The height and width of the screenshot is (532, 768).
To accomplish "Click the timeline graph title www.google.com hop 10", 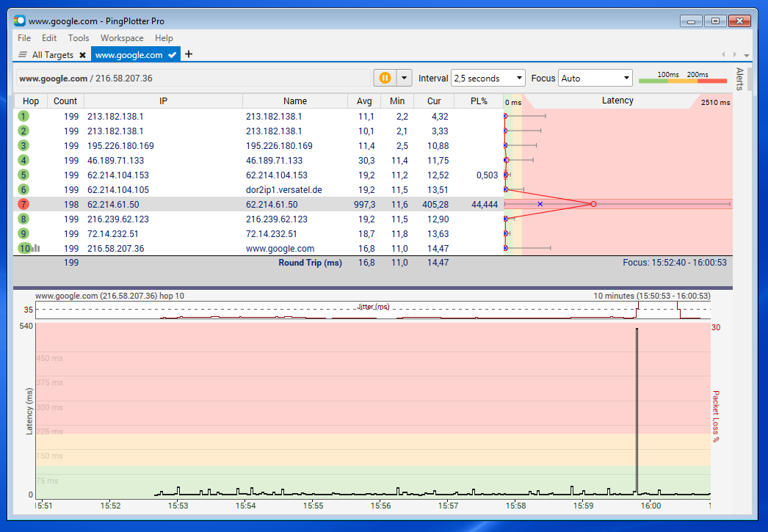I will point(109,296).
